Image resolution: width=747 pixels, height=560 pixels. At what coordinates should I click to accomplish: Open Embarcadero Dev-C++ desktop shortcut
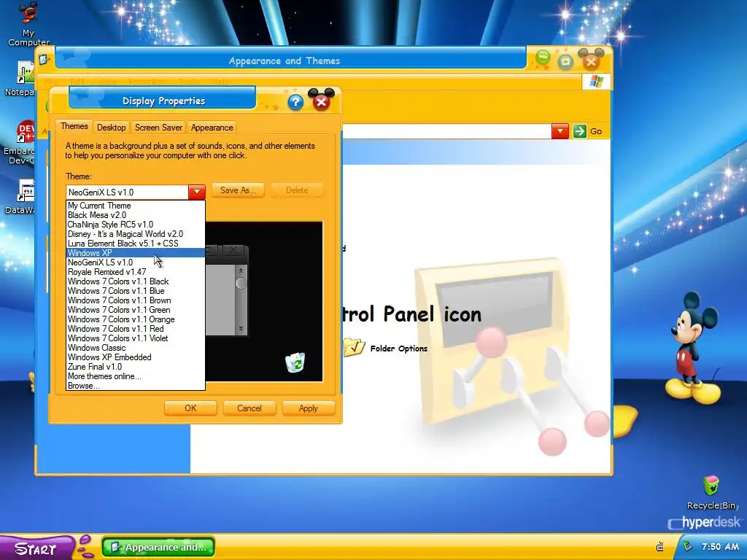pos(19,142)
